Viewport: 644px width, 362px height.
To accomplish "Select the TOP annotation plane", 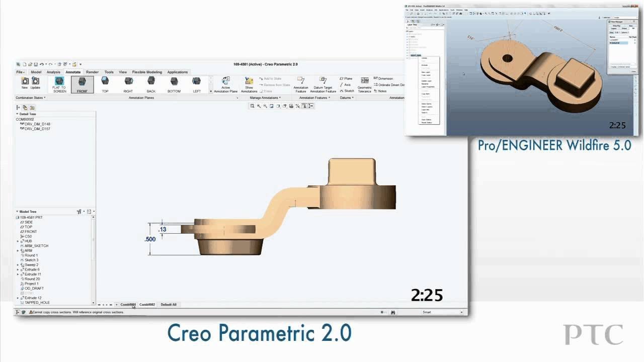I will (x=105, y=84).
